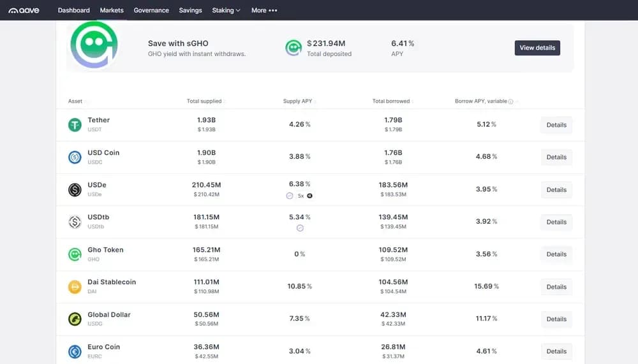
Task: Click the USD Coin asset icon
Action: click(75, 157)
